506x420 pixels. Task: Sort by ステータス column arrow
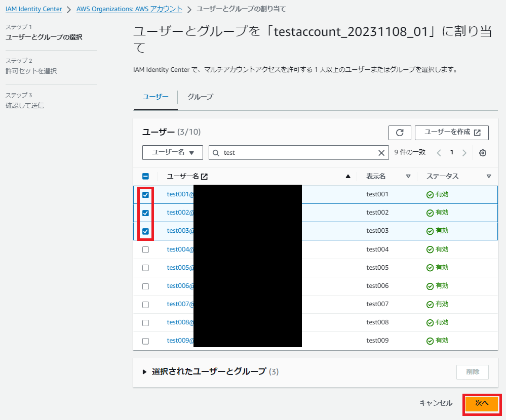tap(489, 176)
